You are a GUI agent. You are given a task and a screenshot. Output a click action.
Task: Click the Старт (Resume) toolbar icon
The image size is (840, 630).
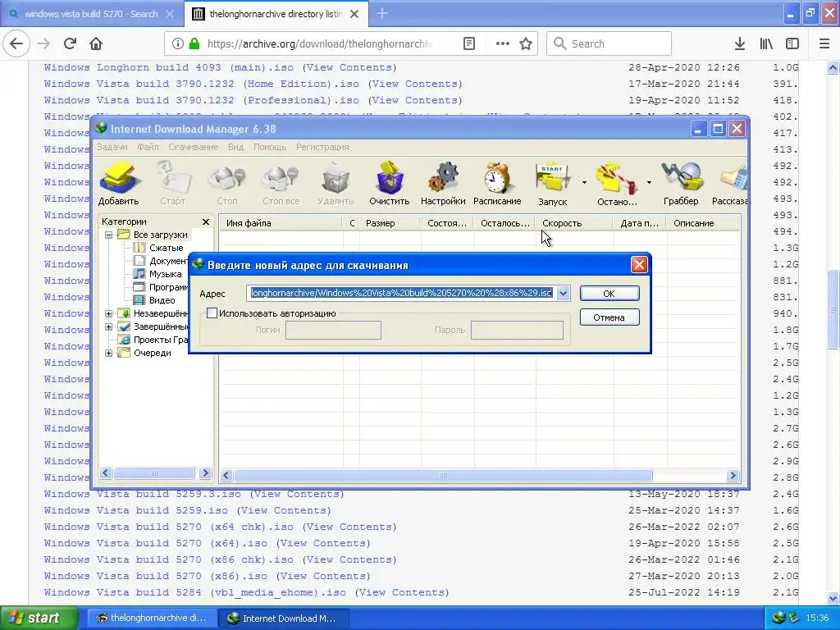pos(172,183)
